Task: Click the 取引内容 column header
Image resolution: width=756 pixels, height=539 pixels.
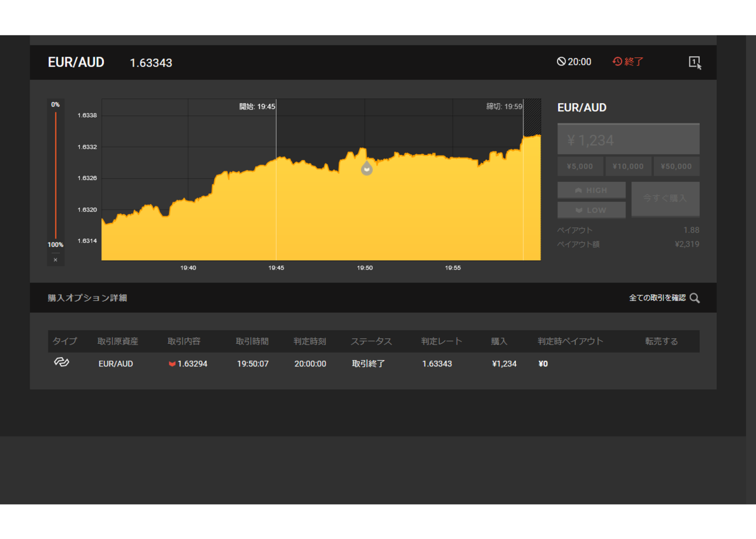Action: [184, 341]
